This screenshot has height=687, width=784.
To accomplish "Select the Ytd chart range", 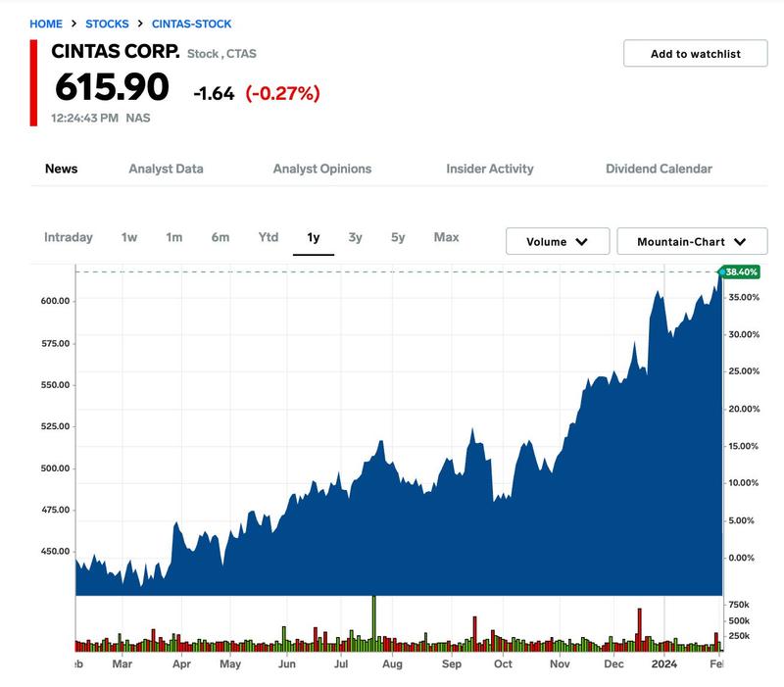I will click(268, 237).
